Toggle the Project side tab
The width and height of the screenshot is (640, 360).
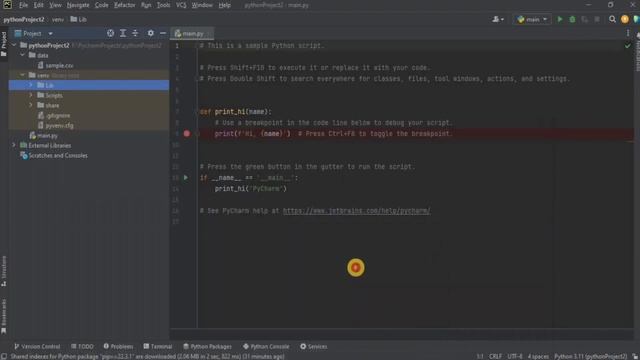pos(4,44)
